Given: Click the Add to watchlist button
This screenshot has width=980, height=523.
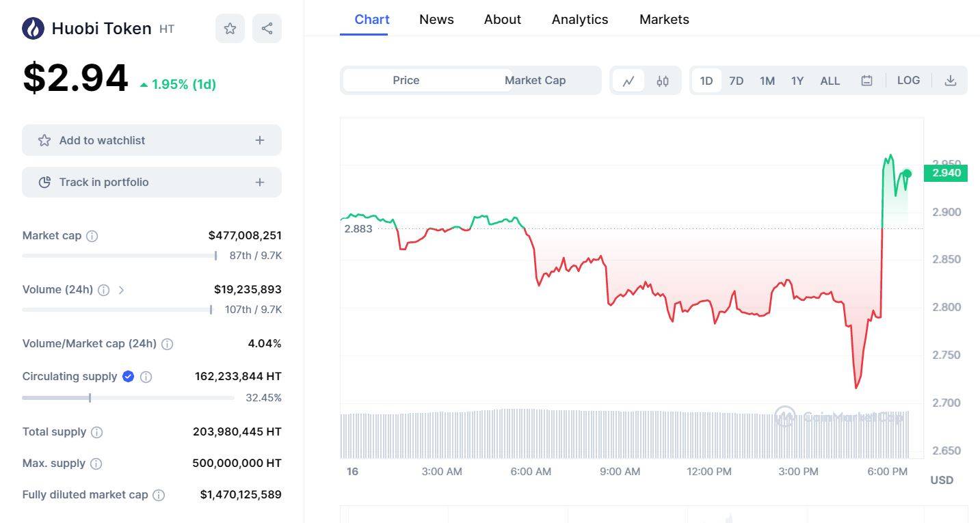Looking at the screenshot, I should 152,140.
